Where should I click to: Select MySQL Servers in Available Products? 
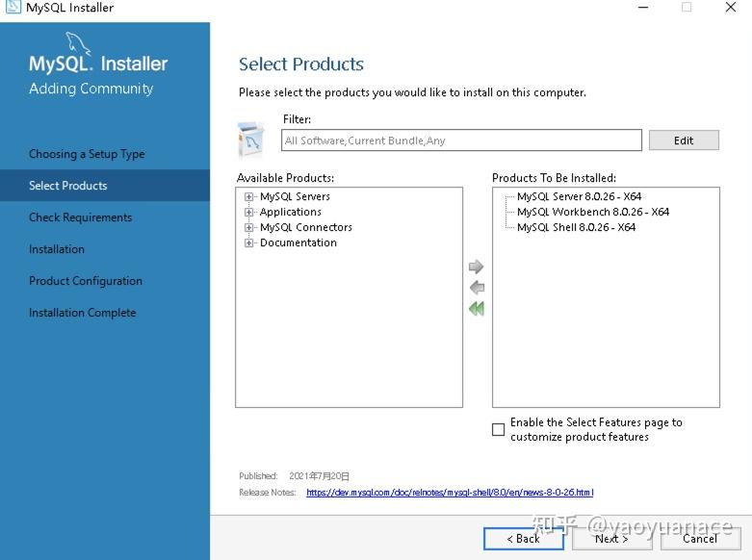coord(295,196)
